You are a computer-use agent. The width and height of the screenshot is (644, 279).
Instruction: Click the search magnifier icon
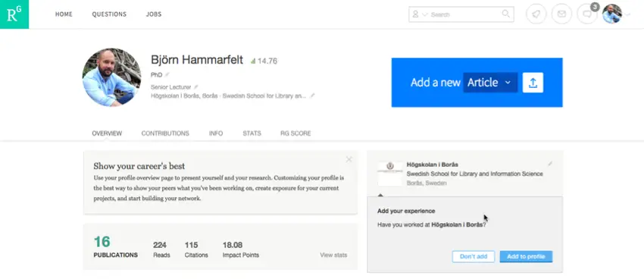[x=506, y=14]
